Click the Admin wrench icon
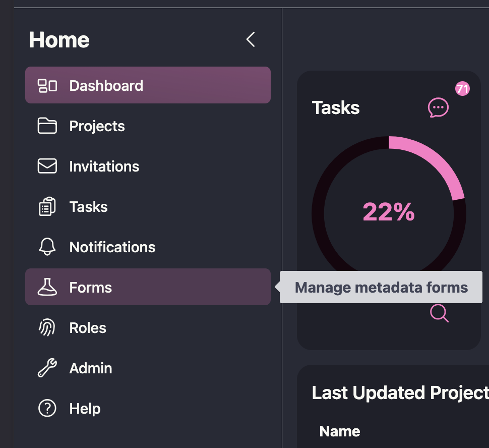489x448 pixels. click(x=47, y=368)
